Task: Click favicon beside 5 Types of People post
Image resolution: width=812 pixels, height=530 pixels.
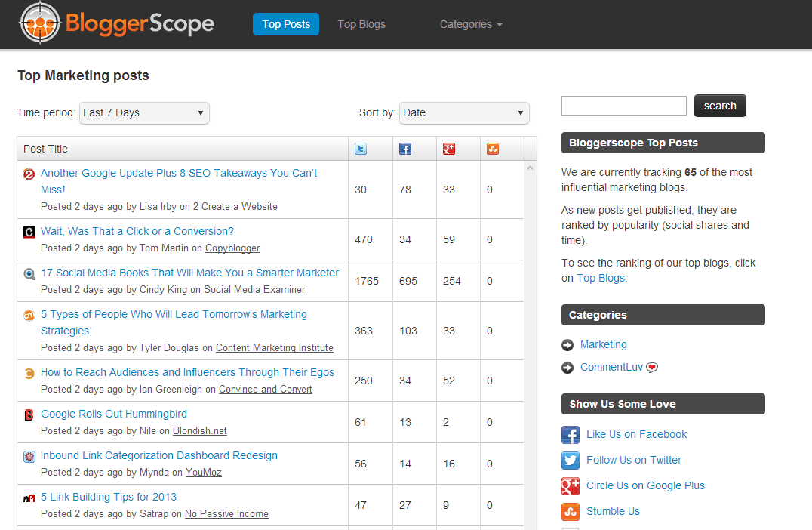Action: click(29, 315)
